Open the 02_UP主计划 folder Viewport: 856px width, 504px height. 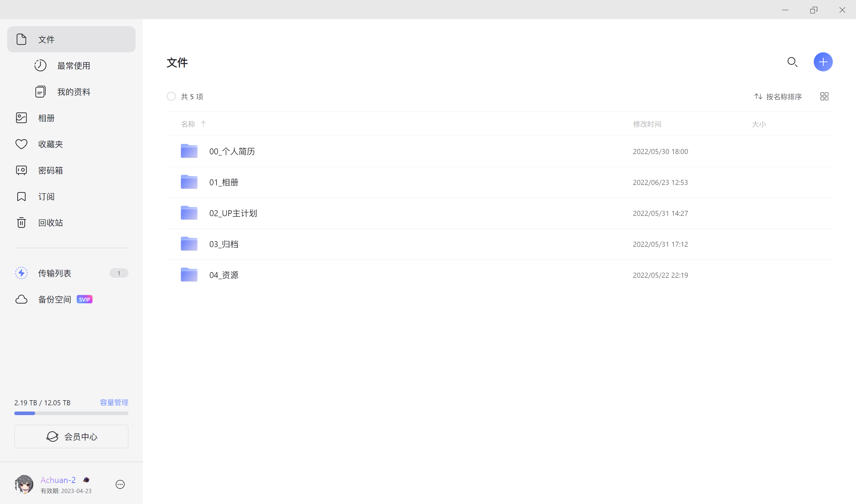click(x=233, y=213)
